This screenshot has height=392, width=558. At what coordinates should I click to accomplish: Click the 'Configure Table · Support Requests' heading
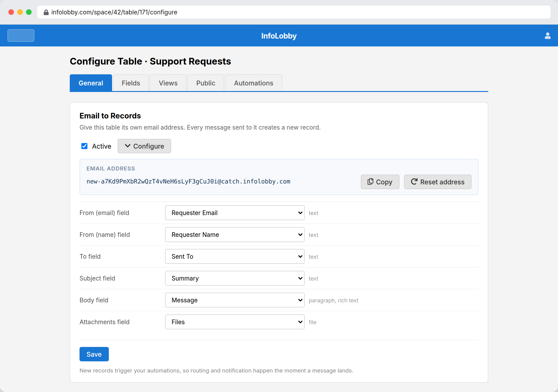[x=150, y=61]
